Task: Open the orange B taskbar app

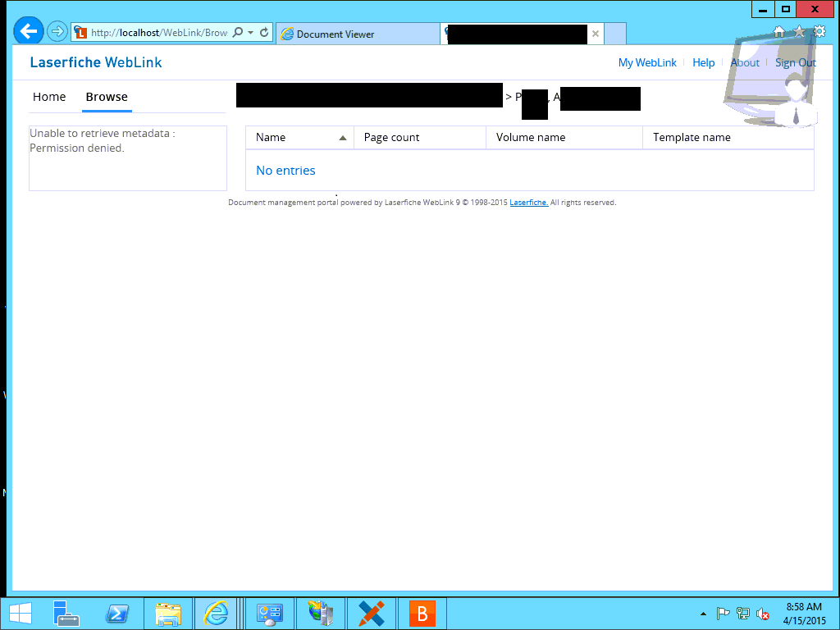Action: (422, 614)
